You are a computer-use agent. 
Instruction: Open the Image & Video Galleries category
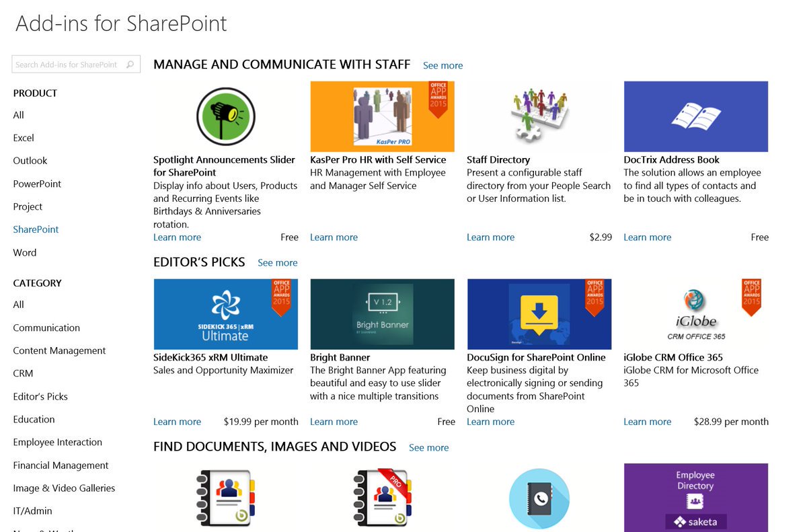[x=64, y=488]
